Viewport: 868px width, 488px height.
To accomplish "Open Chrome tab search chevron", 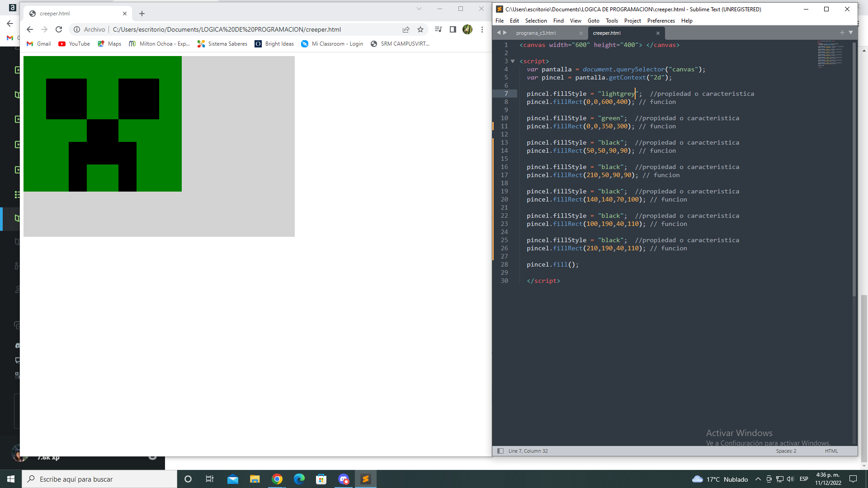I will tap(419, 9).
